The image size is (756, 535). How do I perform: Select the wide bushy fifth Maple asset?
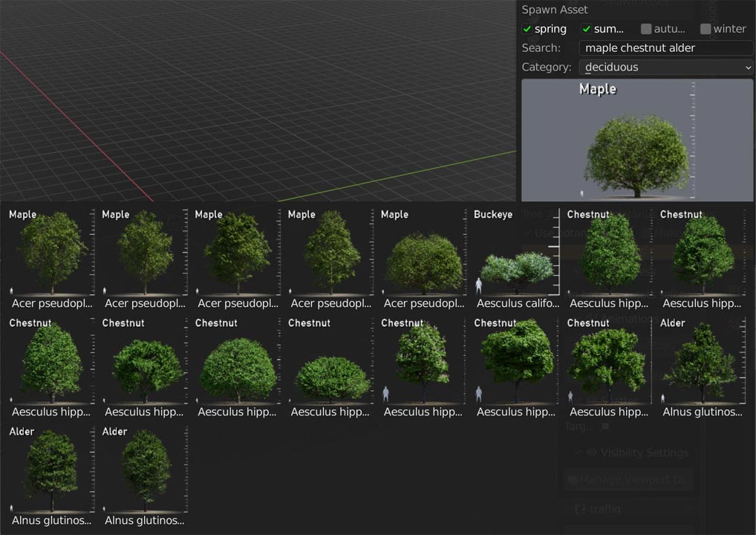[423, 256]
